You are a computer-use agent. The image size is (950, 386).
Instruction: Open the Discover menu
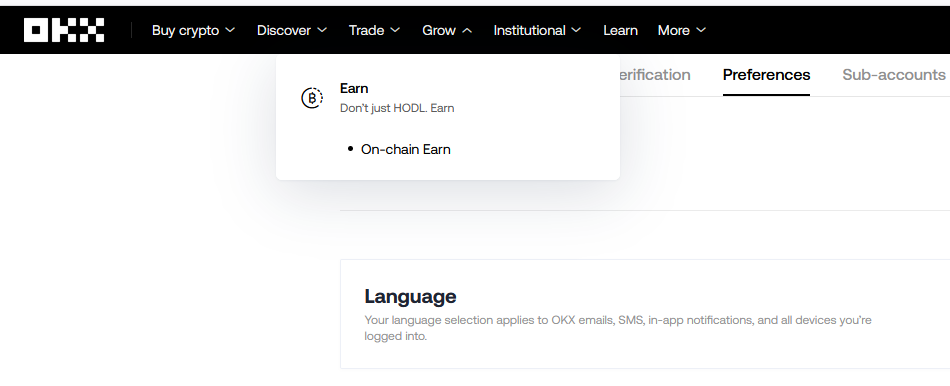[x=292, y=30]
